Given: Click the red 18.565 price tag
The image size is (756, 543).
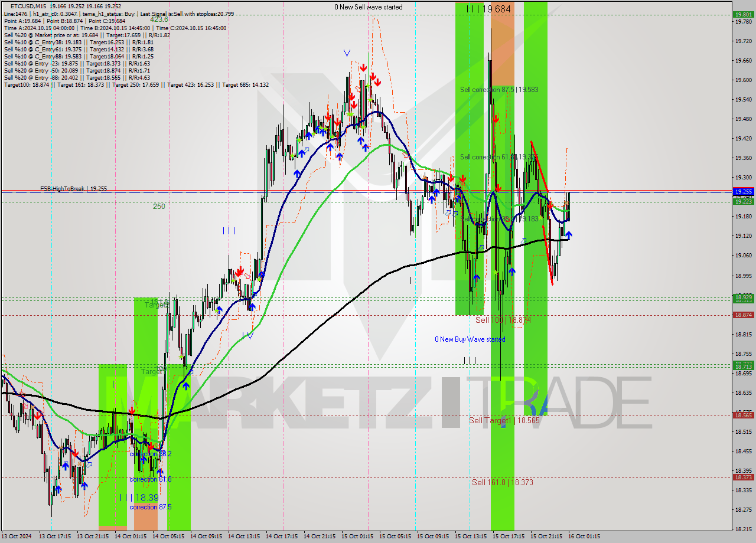Looking at the screenshot, I should [x=742, y=415].
